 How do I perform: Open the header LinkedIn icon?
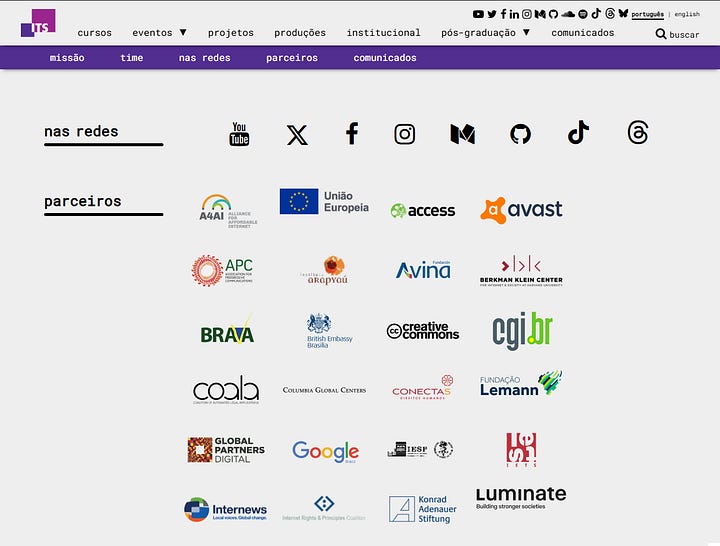coord(514,14)
